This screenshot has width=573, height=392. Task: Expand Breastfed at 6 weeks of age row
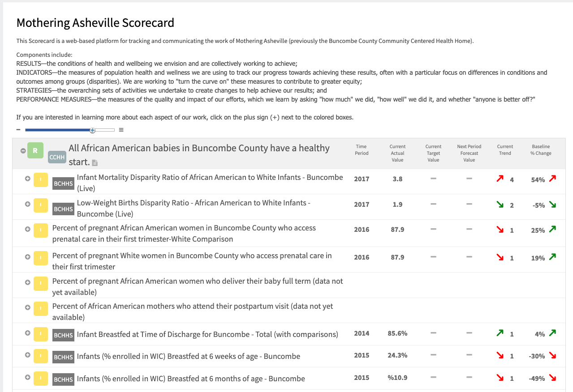(x=27, y=355)
